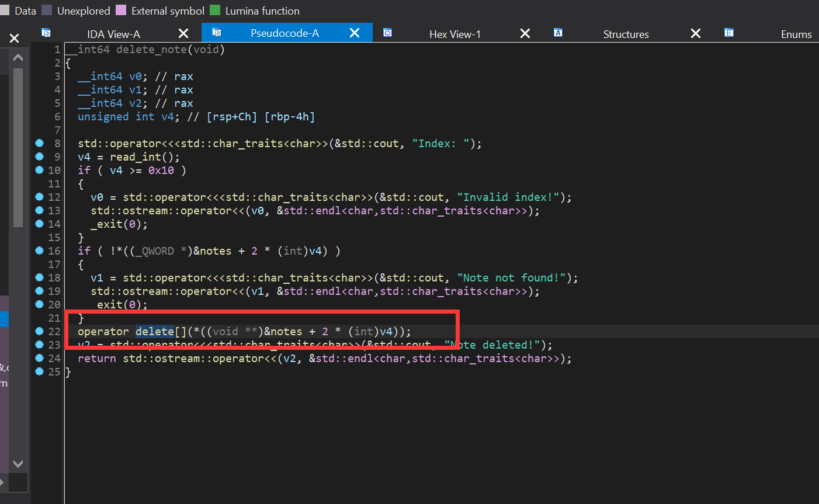The height and width of the screenshot is (504, 819).
Task: Click the Enums tab icon
Action: tap(728, 33)
